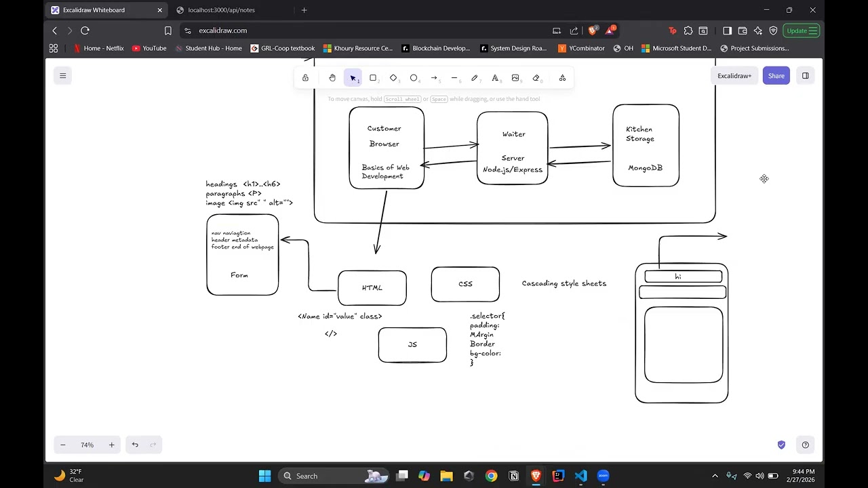Reset zoom by clicking 74%
Viewport: 868px width, 488px height.
tap(87, 445)
